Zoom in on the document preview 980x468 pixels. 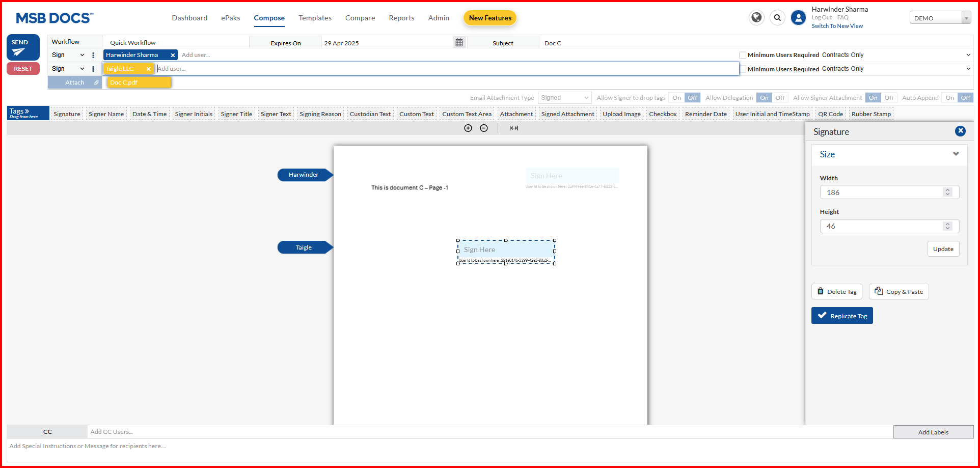coord(468,128)
